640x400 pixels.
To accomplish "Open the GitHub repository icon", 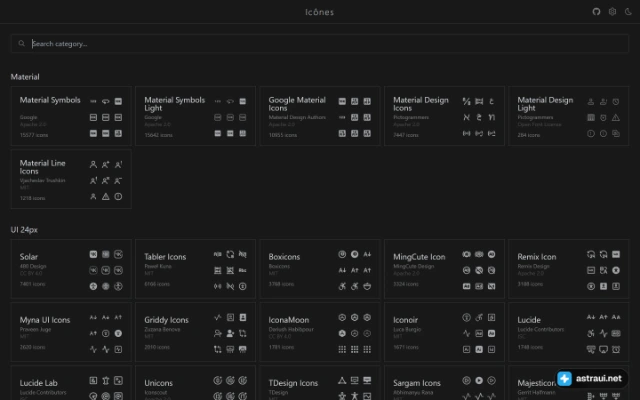I will (596, 11).
